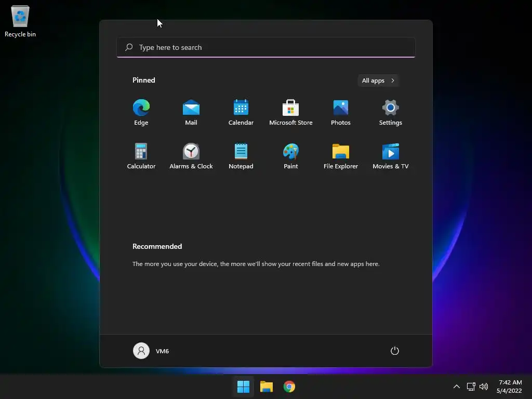Show hidden system tray icons
This screenshot has width=532, height=399.
457,387
